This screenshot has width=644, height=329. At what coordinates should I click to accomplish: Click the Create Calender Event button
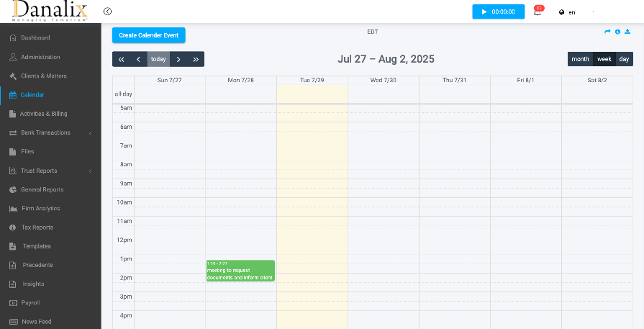point(148,35)
